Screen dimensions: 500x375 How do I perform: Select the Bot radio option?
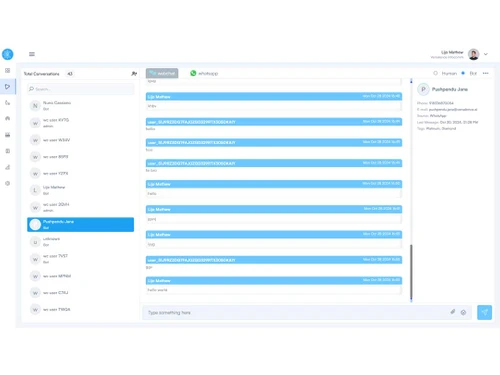coord(463,73)
